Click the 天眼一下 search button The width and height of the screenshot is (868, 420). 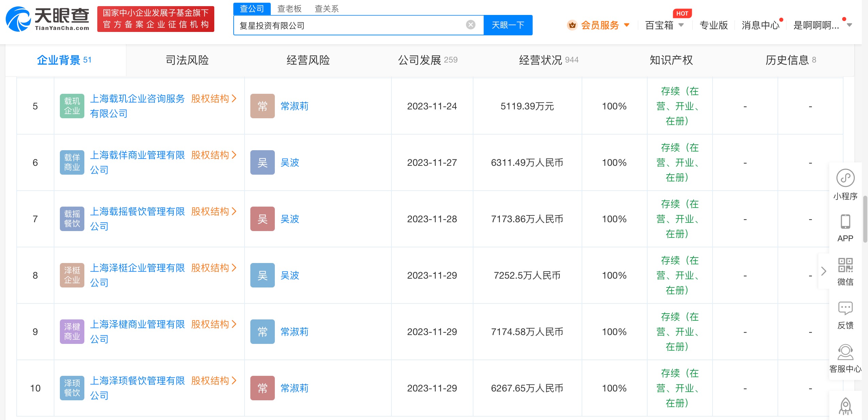[x=508, y=25]
